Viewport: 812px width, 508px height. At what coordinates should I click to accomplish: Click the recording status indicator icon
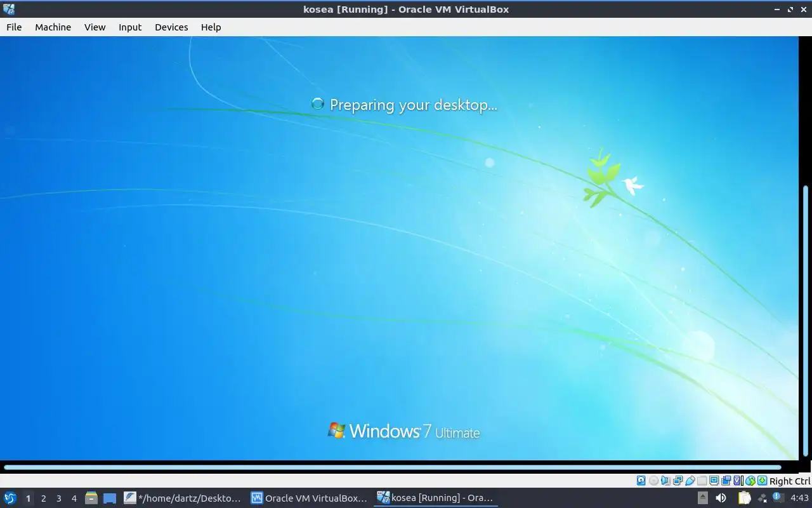point(726,481)
